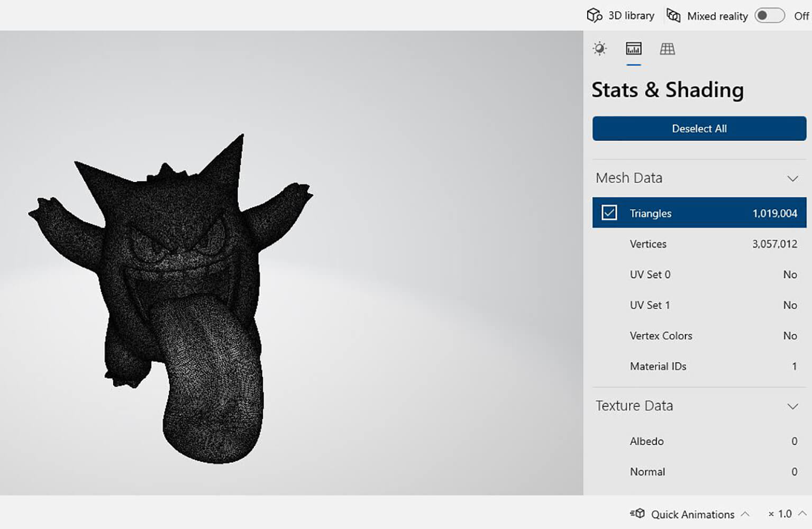
Task: Click the Deselect All button
Action: 699,129
